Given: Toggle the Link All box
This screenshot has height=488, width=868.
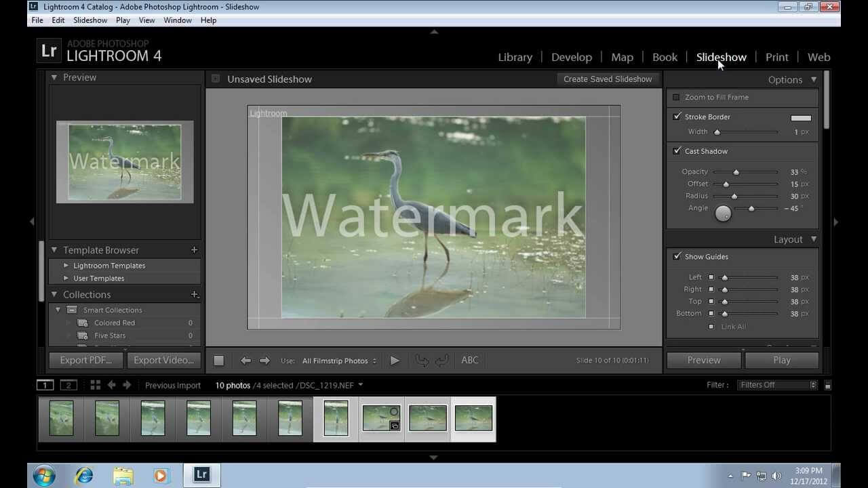Looking at the screenshot, I should pos(711,327).
